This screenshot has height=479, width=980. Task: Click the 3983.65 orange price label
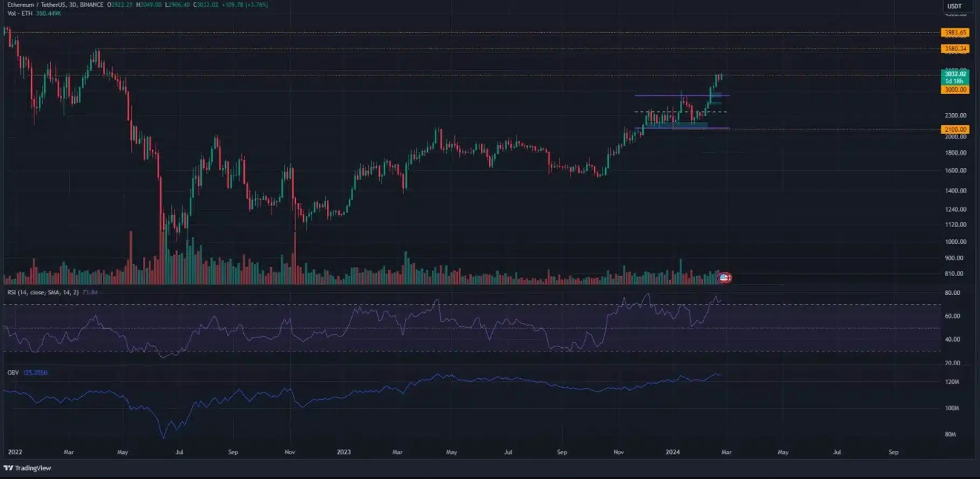955,33
